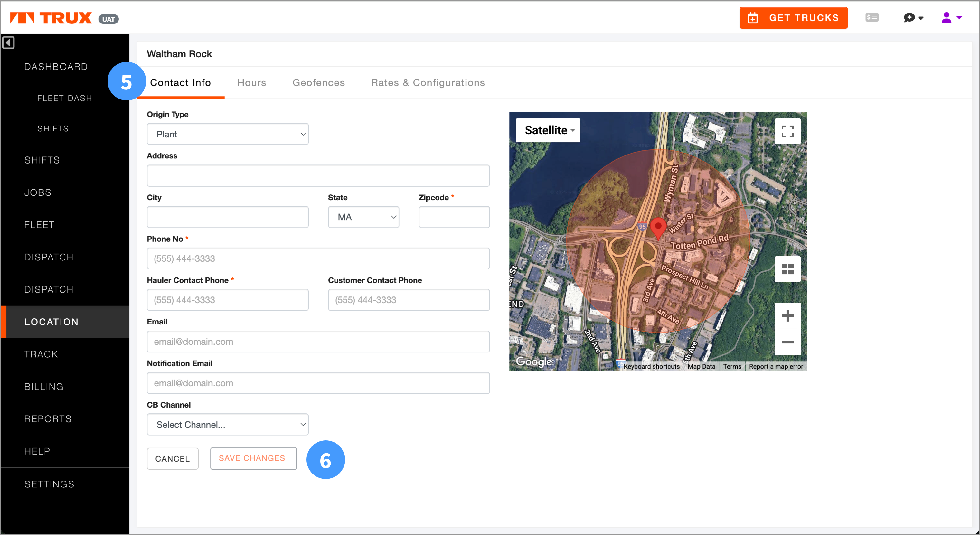Open LOCATION in the sidebar
This screenshot has height=535, width=980.
(x=65, y=322)
